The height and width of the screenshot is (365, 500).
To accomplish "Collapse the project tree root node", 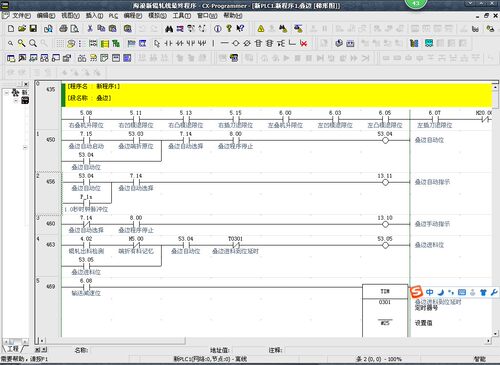I will click(x=6, y=93).
